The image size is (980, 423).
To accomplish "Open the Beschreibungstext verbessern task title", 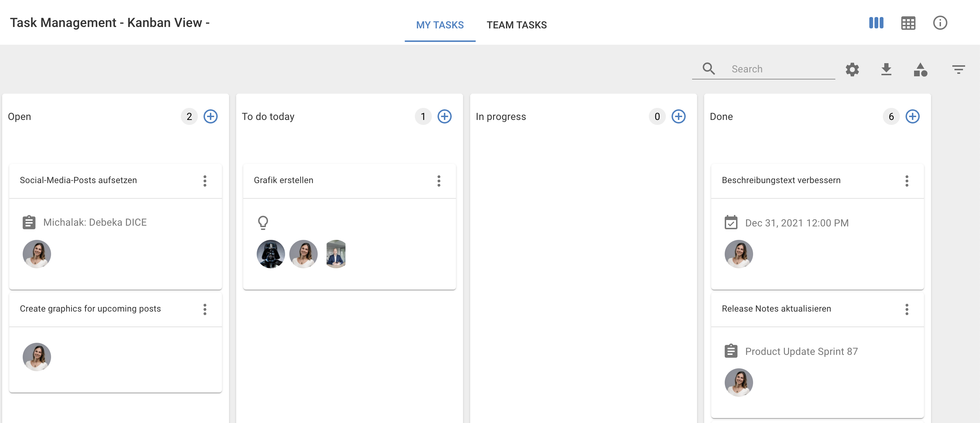I will [x=781, y=180].
